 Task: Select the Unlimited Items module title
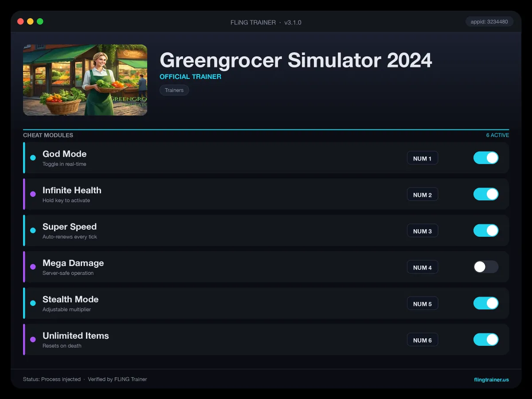(x=76, y=336)
